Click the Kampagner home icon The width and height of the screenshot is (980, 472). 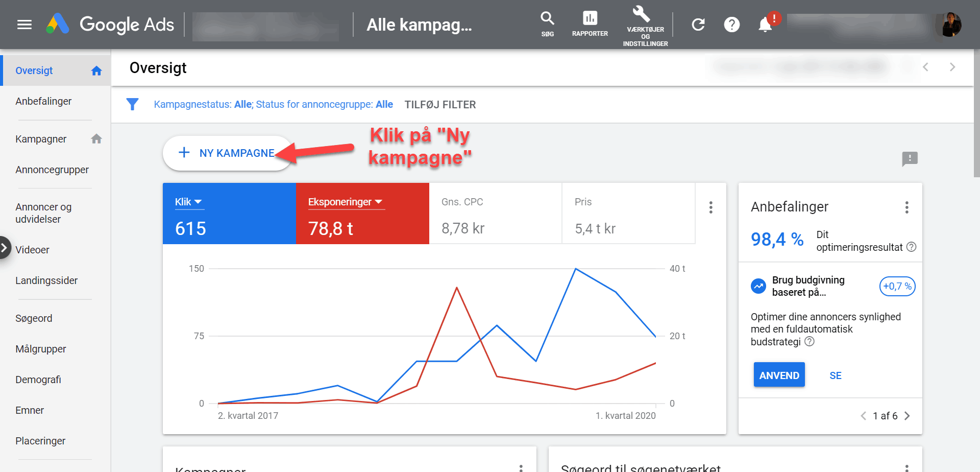pyautogui.click(x=96, y=139)
